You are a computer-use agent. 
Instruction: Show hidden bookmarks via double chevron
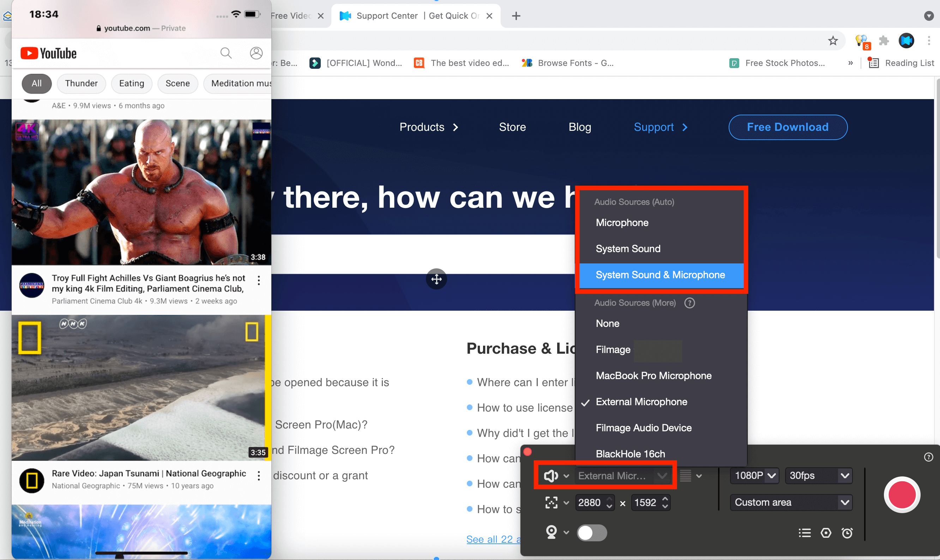tap(850, 63)
